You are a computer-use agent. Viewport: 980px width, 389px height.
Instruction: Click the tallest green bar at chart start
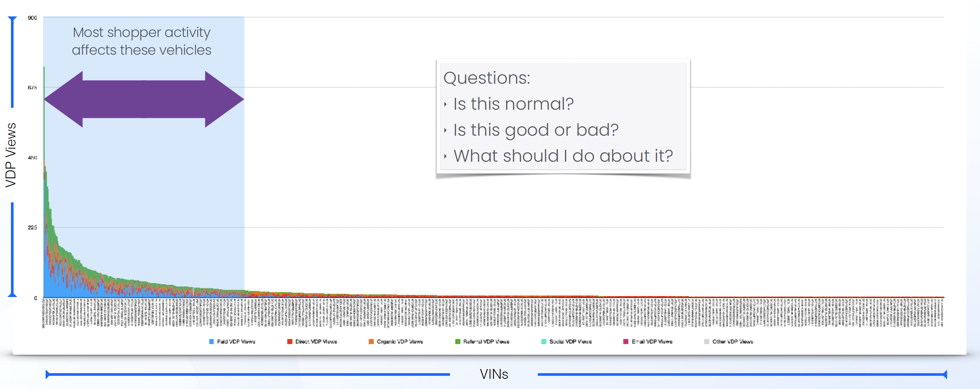pos(44,113)
